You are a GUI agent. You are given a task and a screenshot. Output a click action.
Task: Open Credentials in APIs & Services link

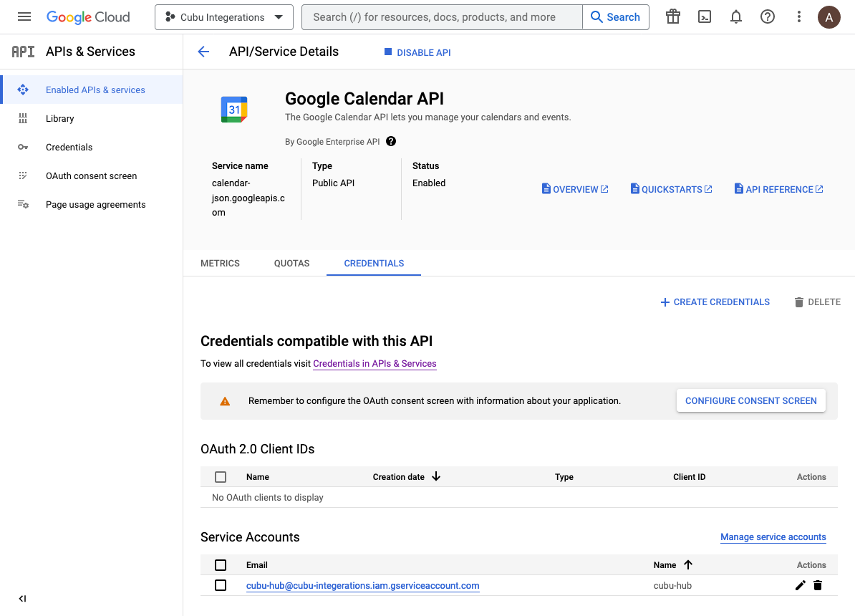(x=375, y=363)
